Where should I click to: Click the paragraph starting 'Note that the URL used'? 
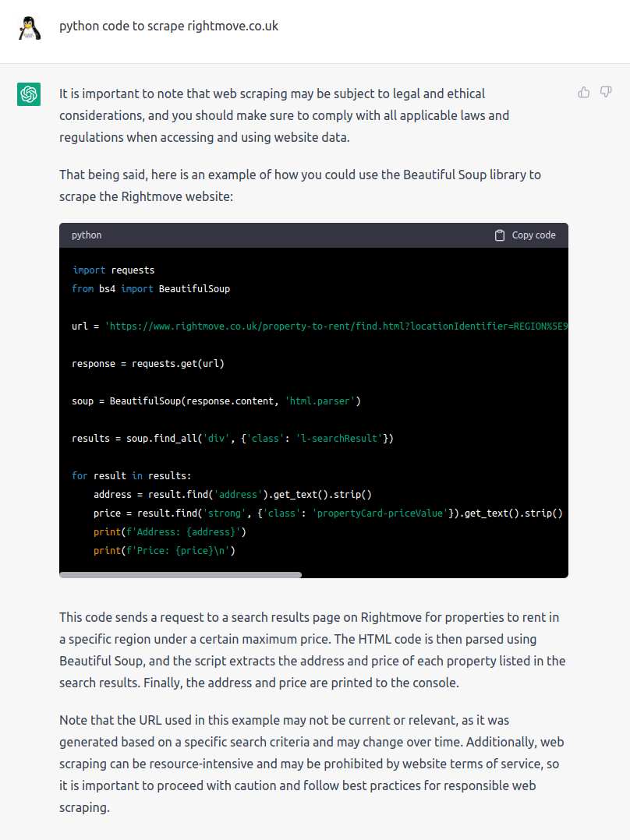point(312,764)
